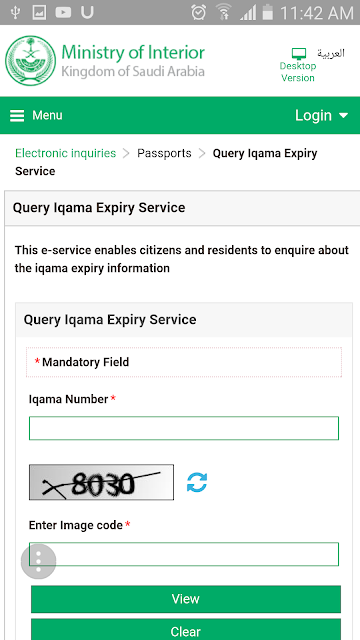This screenshot has width=360, height=640.
Task: Tap the YouTube notification icon in status bar
Action: pos(63,13)
